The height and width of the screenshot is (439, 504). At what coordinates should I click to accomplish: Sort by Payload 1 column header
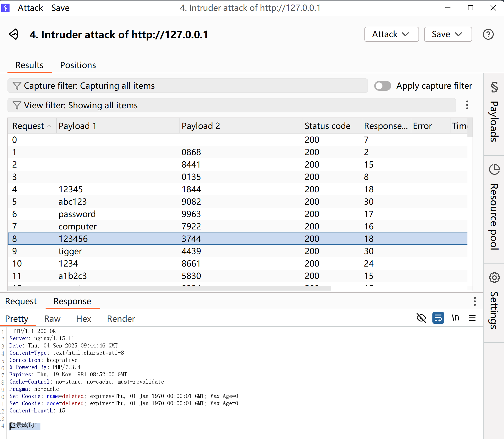click(118, 126)
